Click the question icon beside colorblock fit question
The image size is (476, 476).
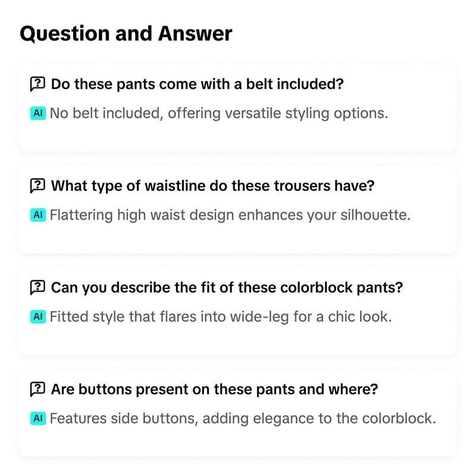37,287
